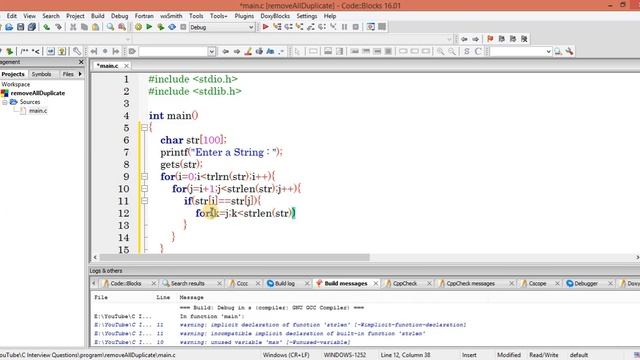Click the Replace toolbar icon
Image resolution: width=640 pixels, height=360 pixels.
pos(122,27)
